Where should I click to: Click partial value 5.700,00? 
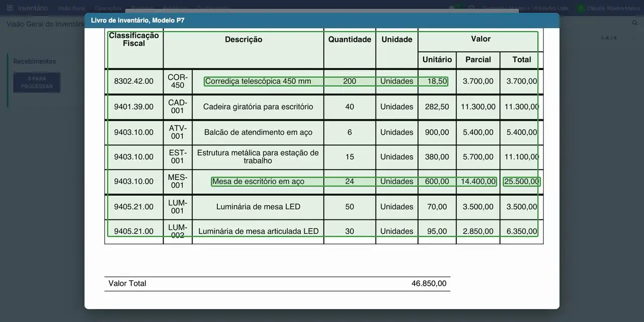click(478, 157)
